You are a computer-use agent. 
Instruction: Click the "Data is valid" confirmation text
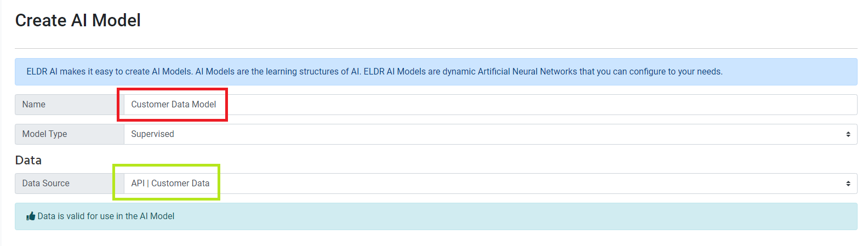[x=106, y=216]
